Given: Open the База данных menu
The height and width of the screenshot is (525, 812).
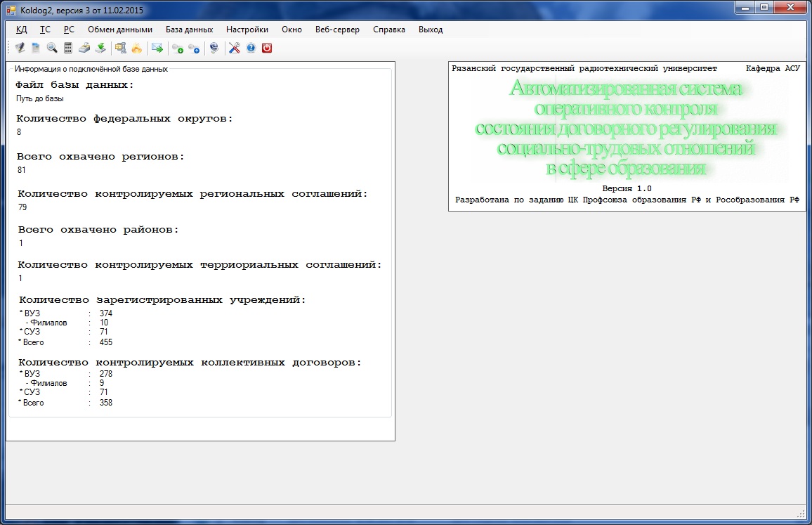Looking at the screenshot, I should 189,30.
